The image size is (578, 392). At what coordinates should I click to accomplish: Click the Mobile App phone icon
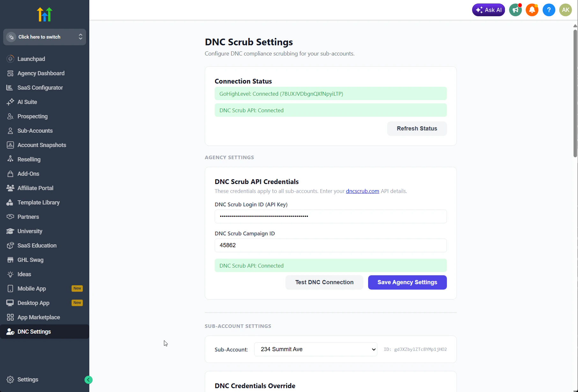[10, 288]
